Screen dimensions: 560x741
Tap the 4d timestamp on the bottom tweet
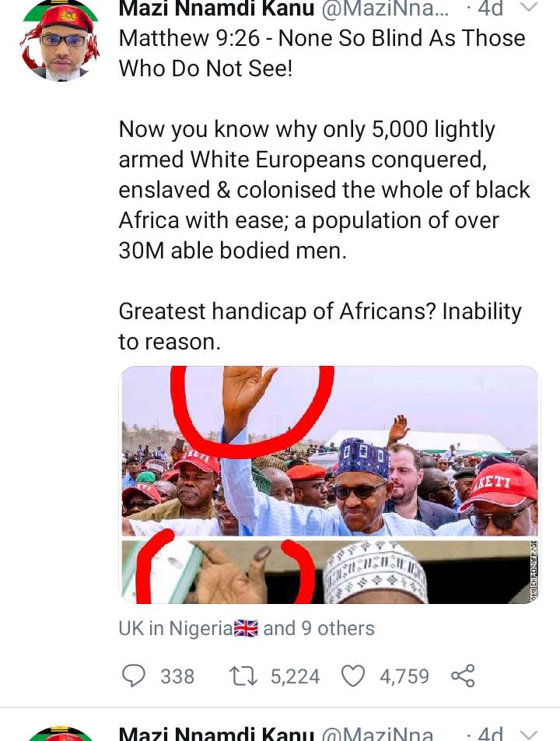(490, 733)
